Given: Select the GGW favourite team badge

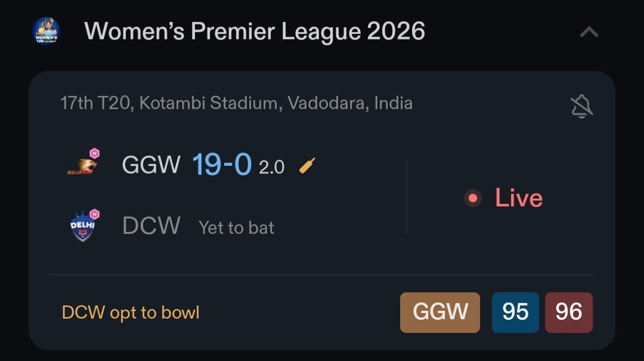Looking at the screenshot, I should 439,312.
